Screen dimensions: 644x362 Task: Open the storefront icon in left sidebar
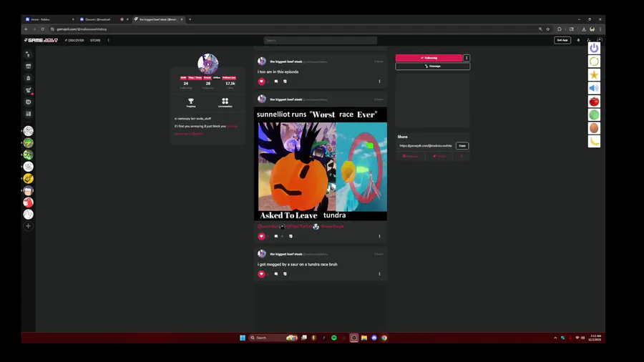[29, 66]
